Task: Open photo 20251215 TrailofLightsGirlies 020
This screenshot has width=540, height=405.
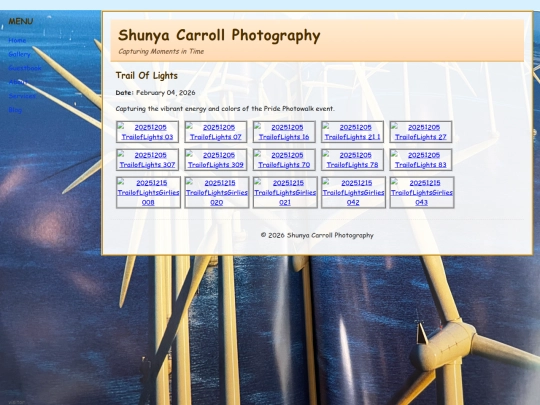Action: 217,193
